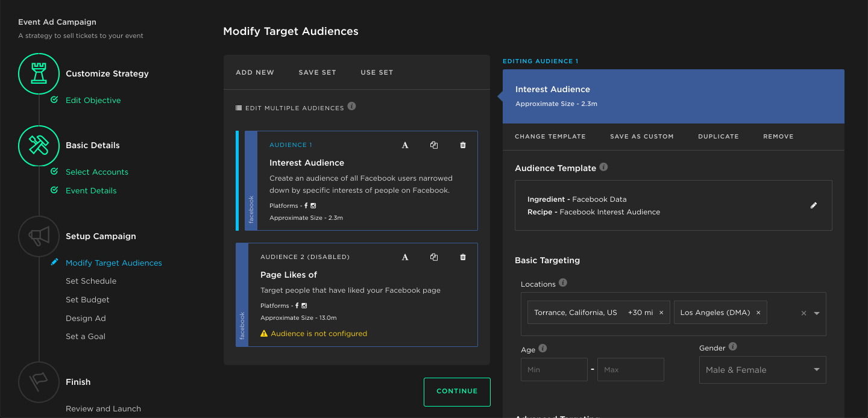This screenshot has width=868, height=418.
Task: Click the Continue button
Action: tap(457, 391)
